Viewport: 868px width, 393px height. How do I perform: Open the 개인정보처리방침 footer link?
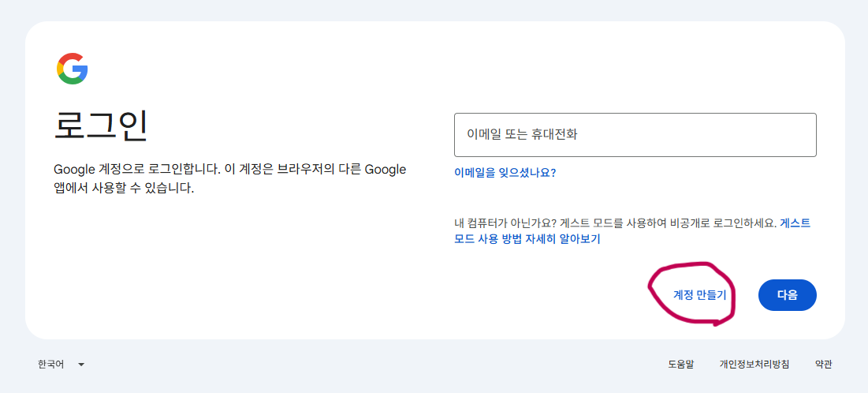(x=754, y=364)
